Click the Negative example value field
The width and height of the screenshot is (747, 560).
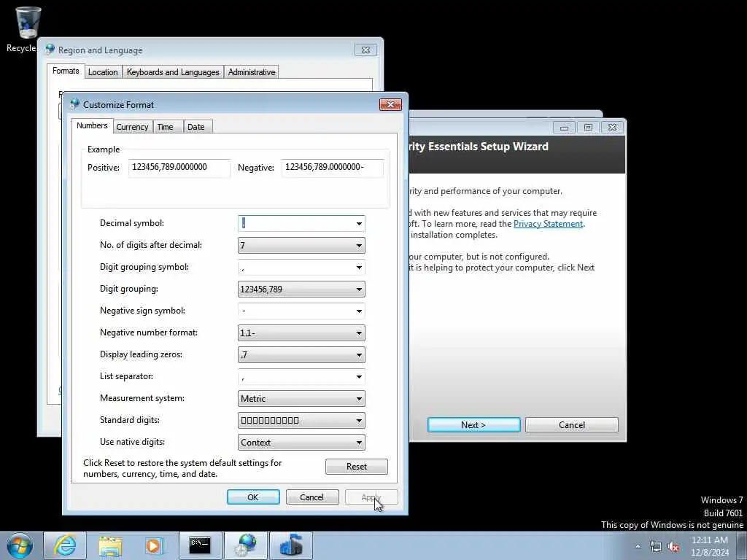pyautogui.click(x=332, y=168)
